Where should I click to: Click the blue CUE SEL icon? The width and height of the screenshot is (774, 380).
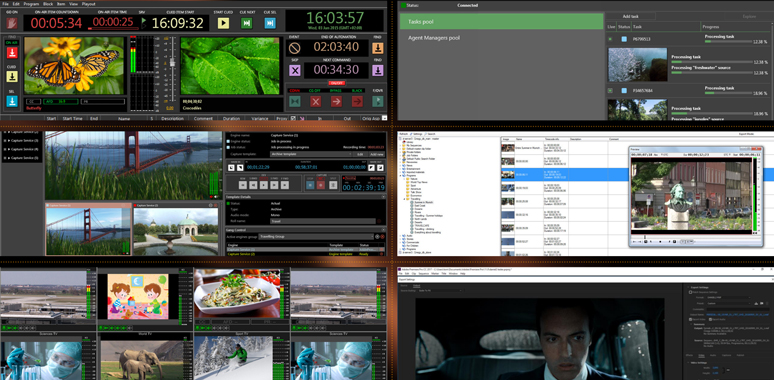coord(270,23)
